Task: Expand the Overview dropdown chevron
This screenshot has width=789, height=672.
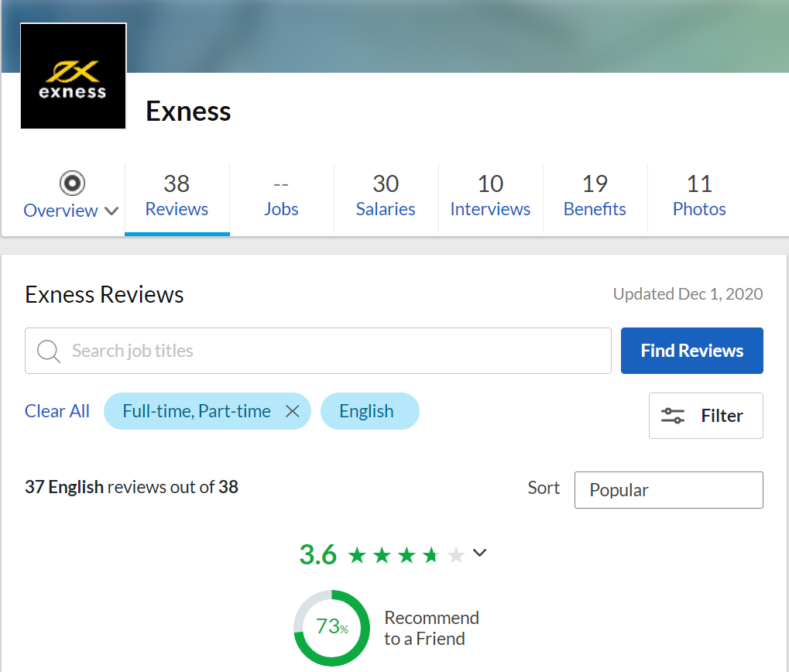Action: pos(111,211)
